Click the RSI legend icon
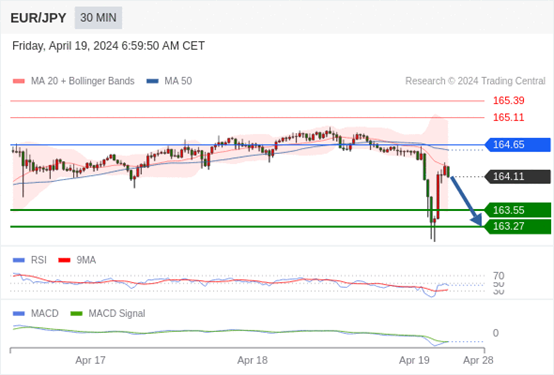The height and width of the screenshot is (375, 554). 19,260
